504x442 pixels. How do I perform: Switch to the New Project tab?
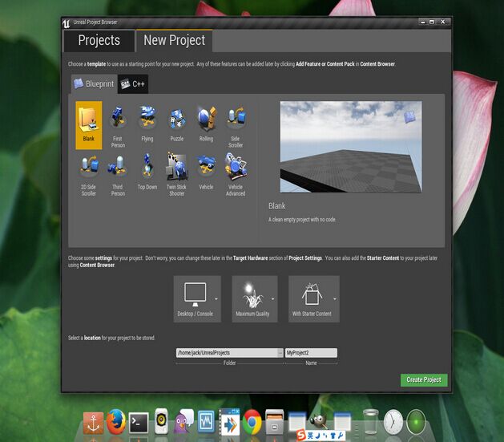point(174,41)
